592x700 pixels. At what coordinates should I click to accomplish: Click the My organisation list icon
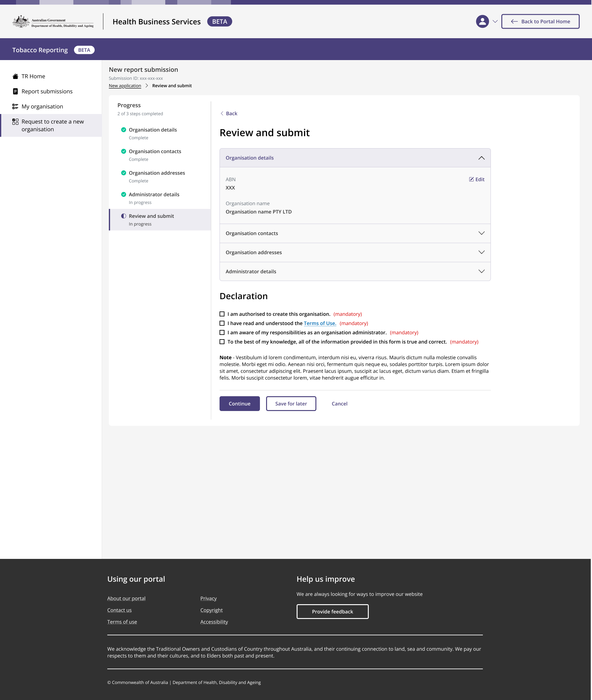pos(15,107)
